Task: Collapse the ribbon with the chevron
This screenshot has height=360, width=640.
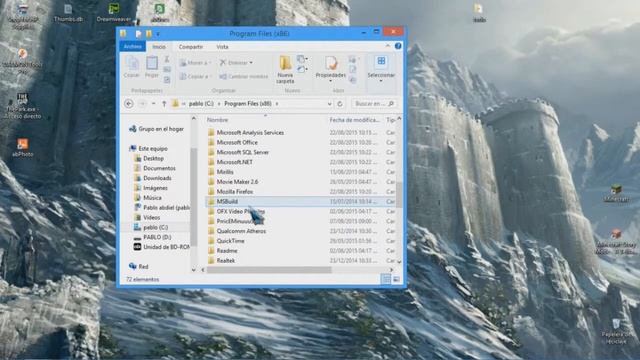Action: click(387, 46)
